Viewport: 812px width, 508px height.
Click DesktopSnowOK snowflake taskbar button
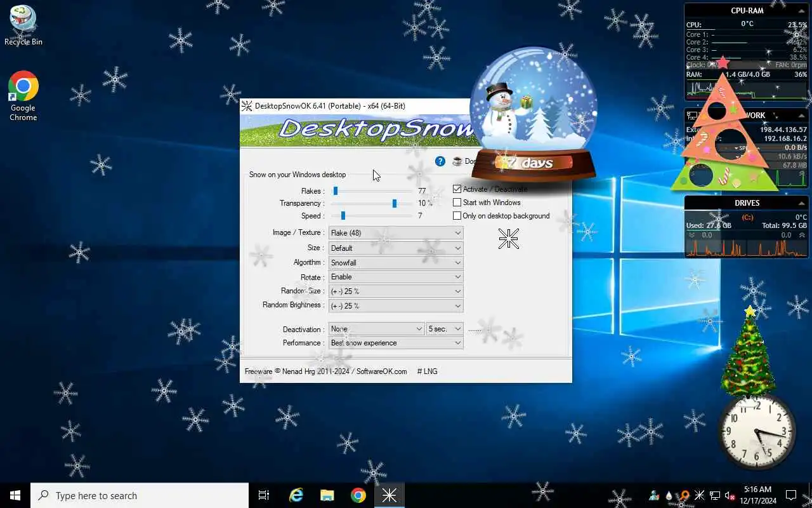(390, 495)
